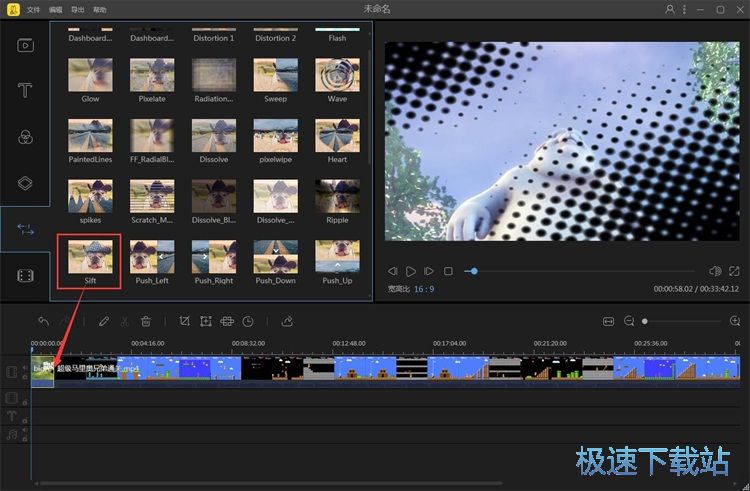Open the 帮助 menu
This screenshot has width=750, height=491.
tap(99, 10)
